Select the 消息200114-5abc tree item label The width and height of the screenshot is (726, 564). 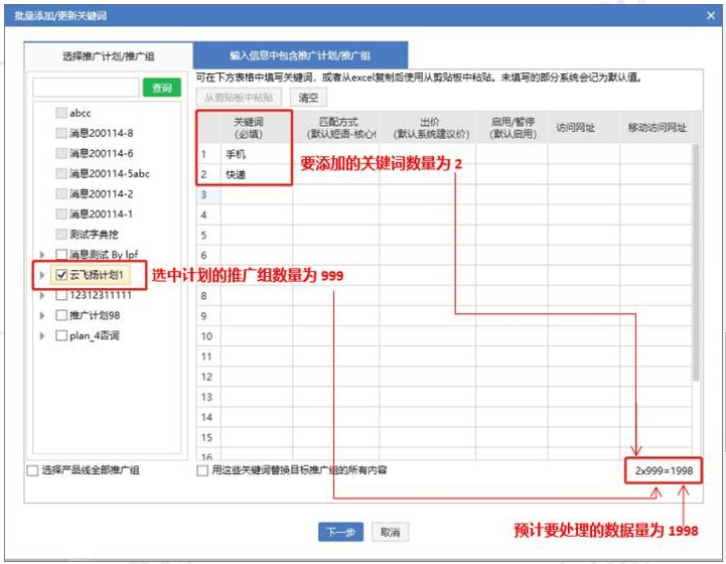(x=109, y=173)
